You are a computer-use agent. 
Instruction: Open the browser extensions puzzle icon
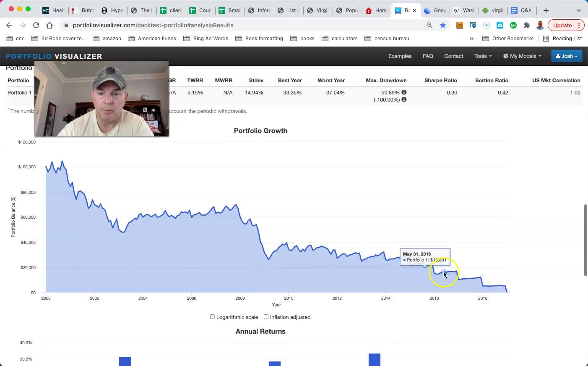pyautogui.click(x=527, y=25)
